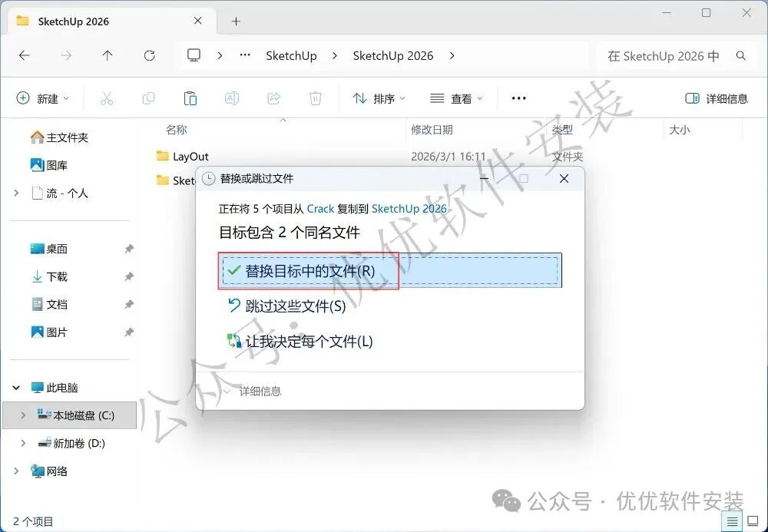
Task: Unpin 下载 via its pin icon
Action: 129,276
